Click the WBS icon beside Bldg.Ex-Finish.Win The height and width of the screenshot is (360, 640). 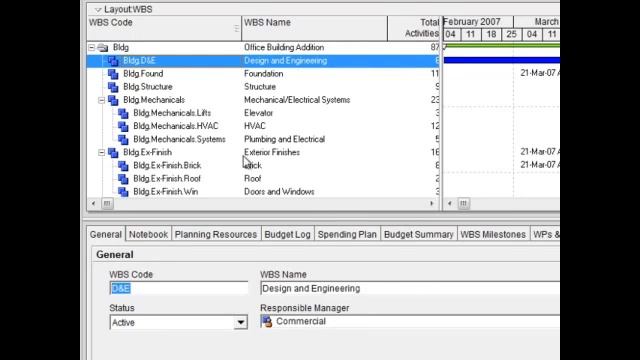(x=123, y=191)
